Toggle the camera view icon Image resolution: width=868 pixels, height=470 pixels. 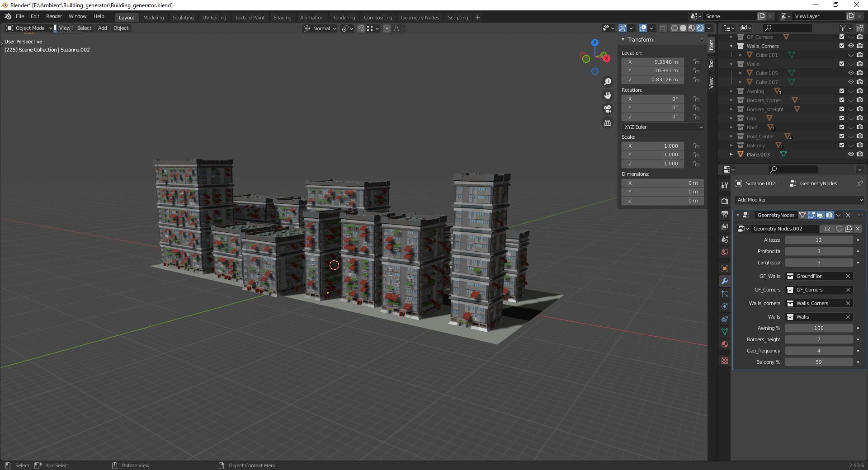tap(608, 109)
